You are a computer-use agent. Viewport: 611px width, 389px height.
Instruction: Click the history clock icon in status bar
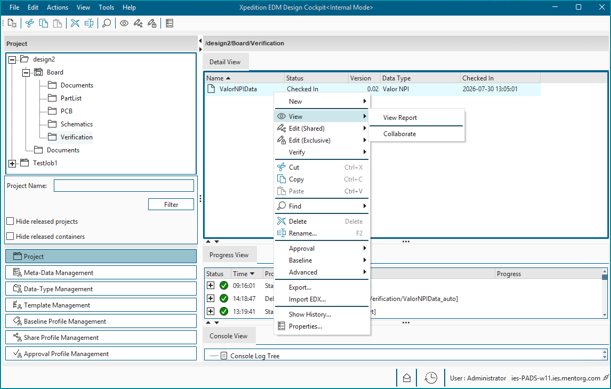click(431, 378)
